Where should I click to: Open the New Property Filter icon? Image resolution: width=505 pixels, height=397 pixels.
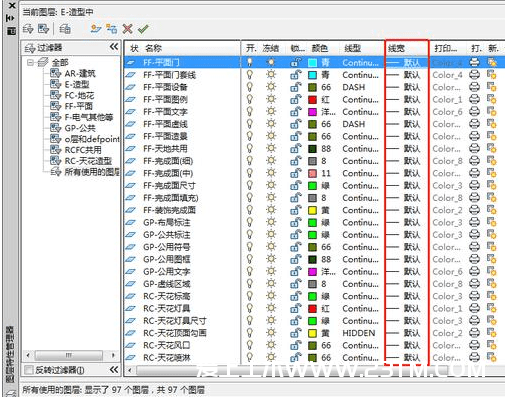[28, 29]
